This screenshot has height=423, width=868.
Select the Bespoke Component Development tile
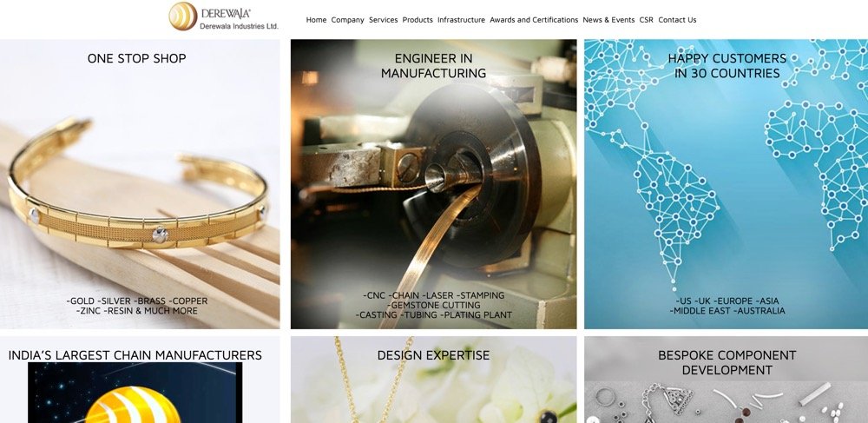click(x=727, y=380)
